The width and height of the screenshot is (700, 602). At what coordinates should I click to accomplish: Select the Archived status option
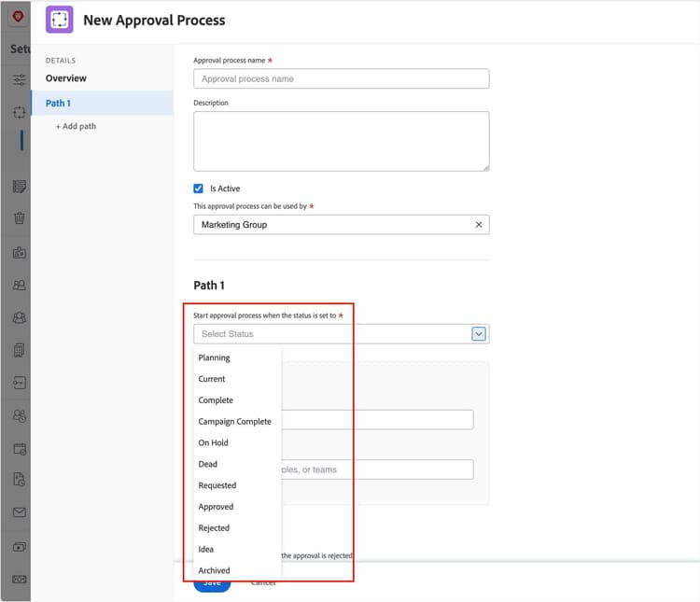[x=215, y=571]
